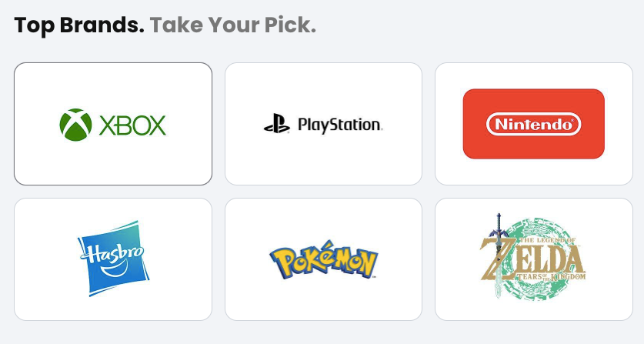Select the blue Hasbro logo

click(113, 259)
